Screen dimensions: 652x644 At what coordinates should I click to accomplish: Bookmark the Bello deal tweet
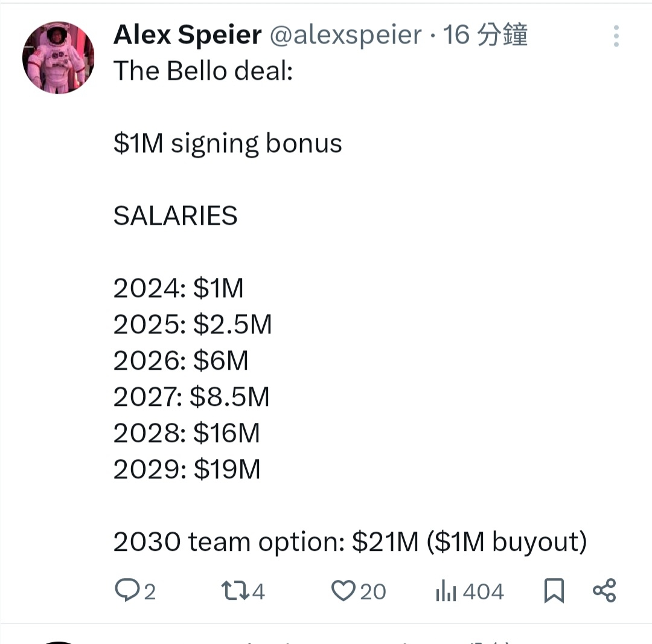tap(554, 590)
